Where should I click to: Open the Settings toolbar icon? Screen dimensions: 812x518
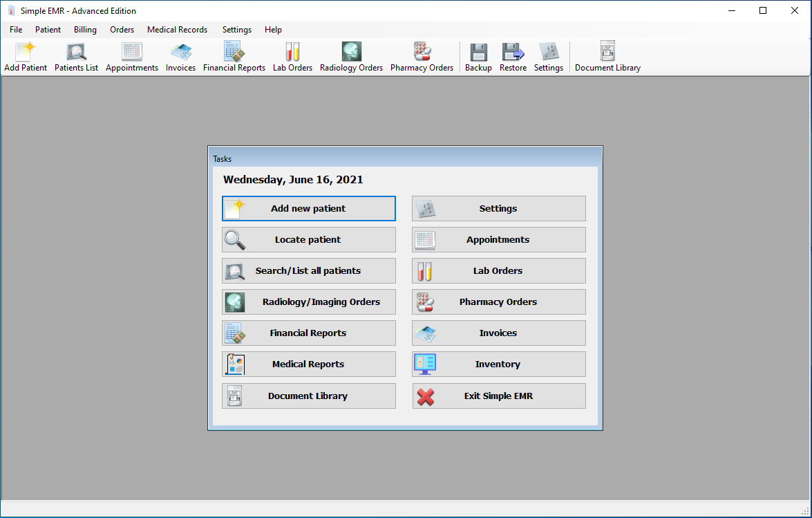pyautogui.click(x=549, y=55)
